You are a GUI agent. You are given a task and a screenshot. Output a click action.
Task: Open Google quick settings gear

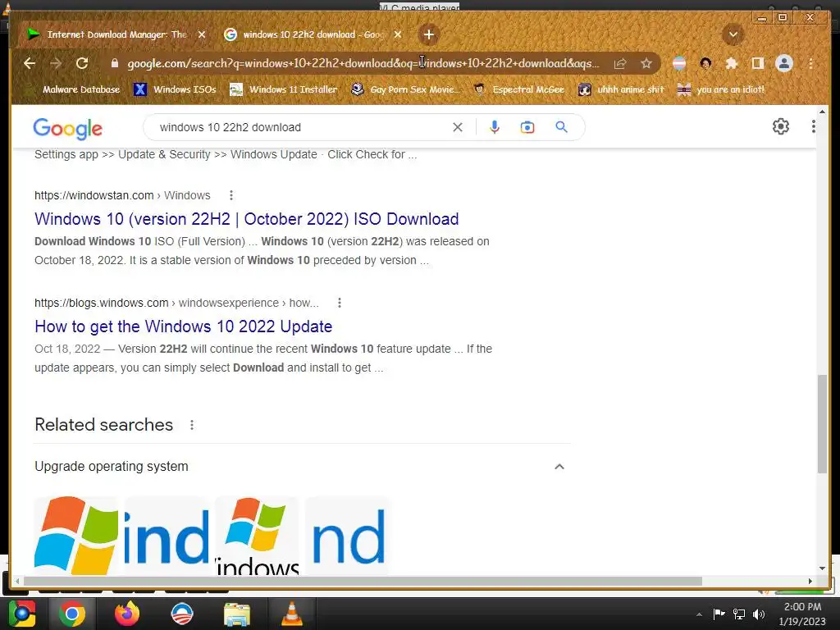coord(781,126)
